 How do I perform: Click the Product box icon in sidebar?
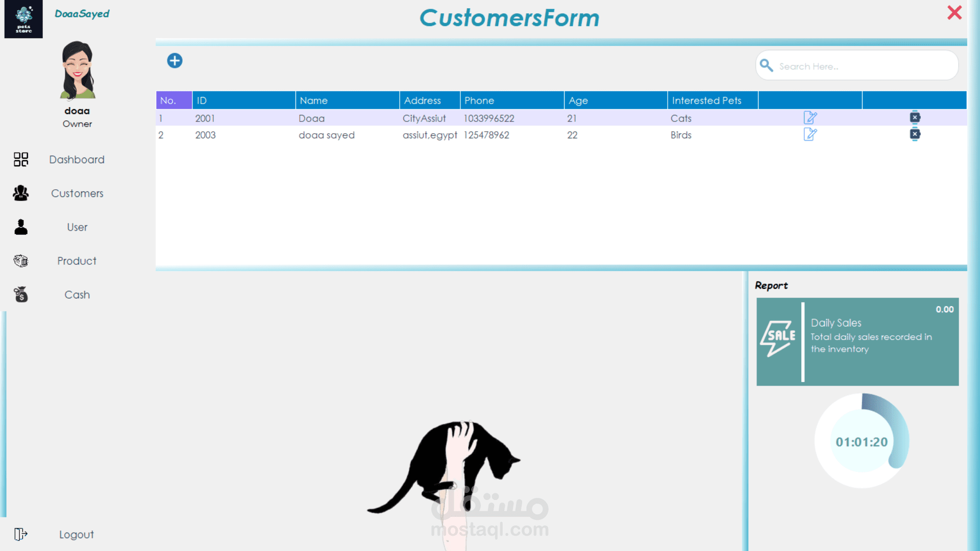21,261
